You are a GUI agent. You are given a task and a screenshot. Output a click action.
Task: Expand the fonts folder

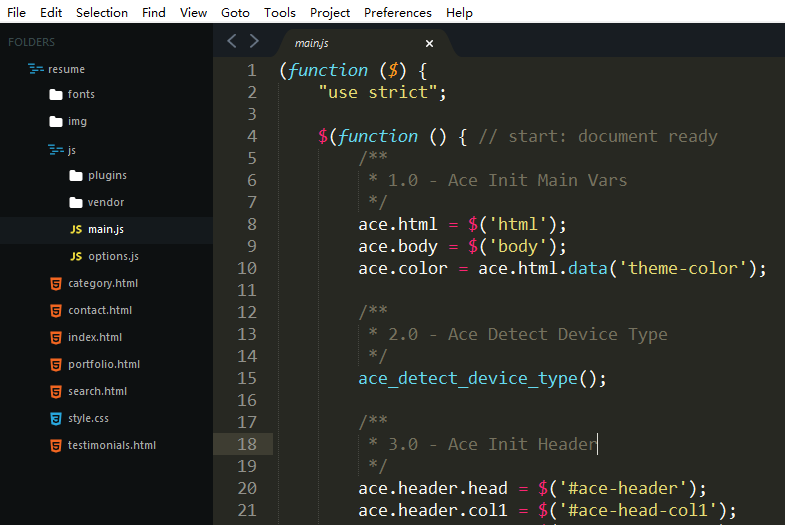[x=81, y=94]
